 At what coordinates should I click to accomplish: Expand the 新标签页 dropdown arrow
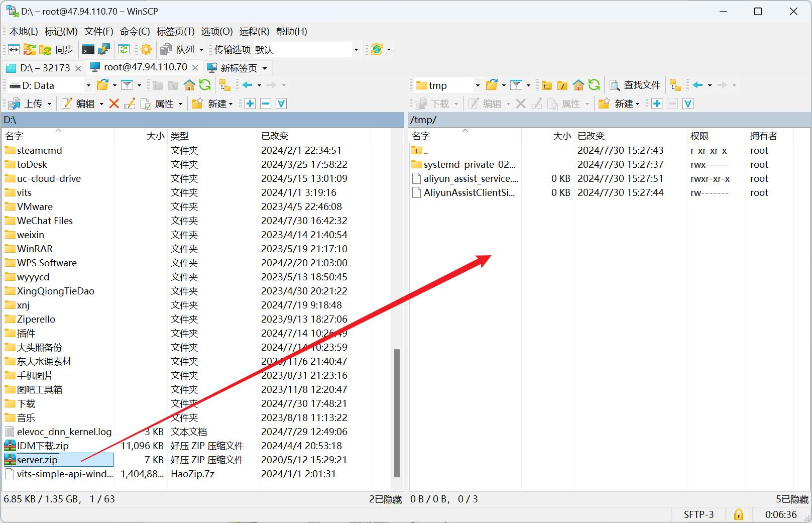click(265, 68)
